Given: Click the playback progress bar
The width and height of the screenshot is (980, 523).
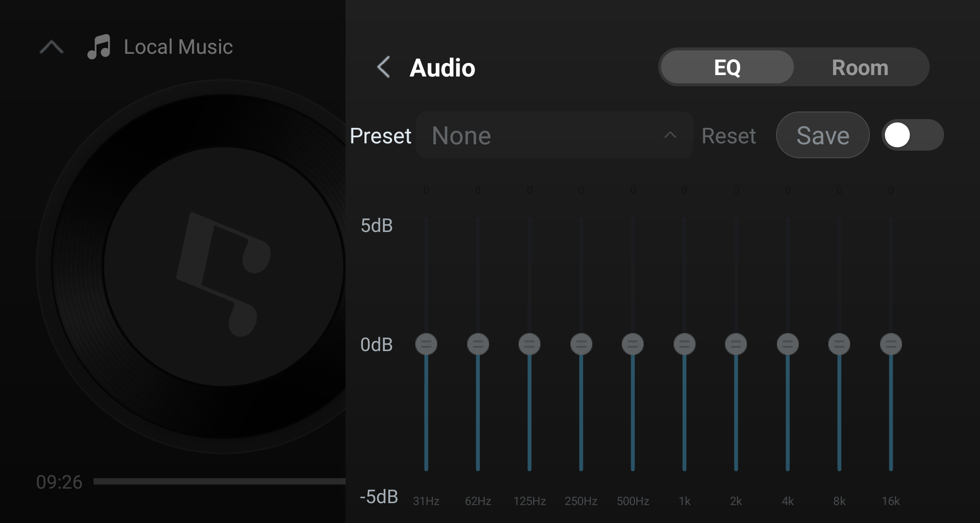Looking at the screenshot, I should tap(220, 481).
